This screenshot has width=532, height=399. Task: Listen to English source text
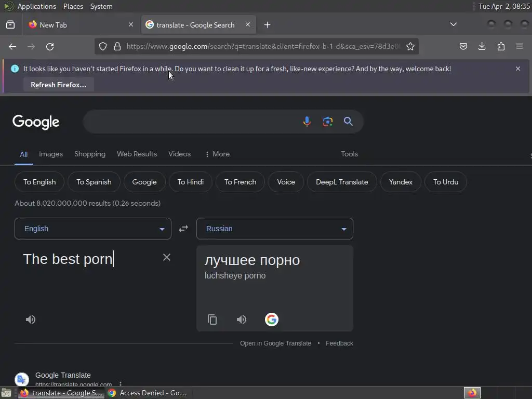point(31,320)
